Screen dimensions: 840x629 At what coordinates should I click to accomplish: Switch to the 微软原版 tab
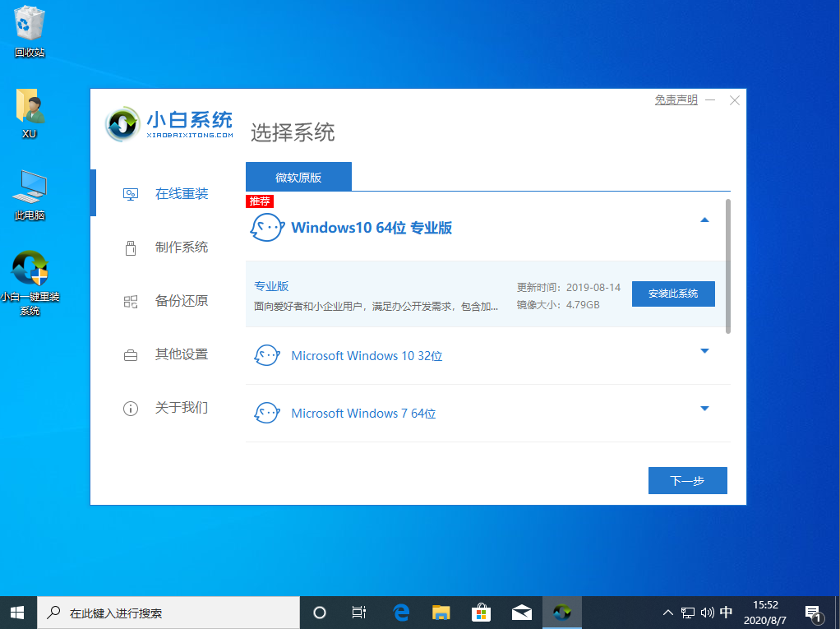pos(298,176)
